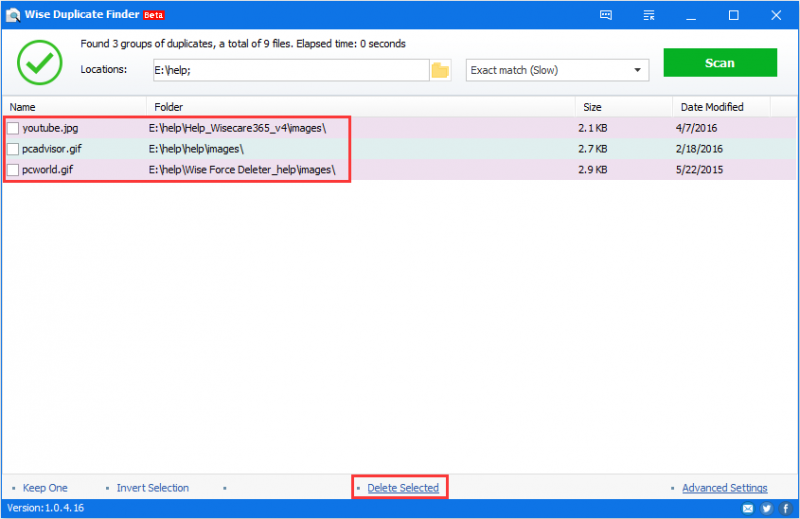800x519 pixels.
Task: Maximize the Wise Duplicate Finder window
Action: (x=734, y=15)
